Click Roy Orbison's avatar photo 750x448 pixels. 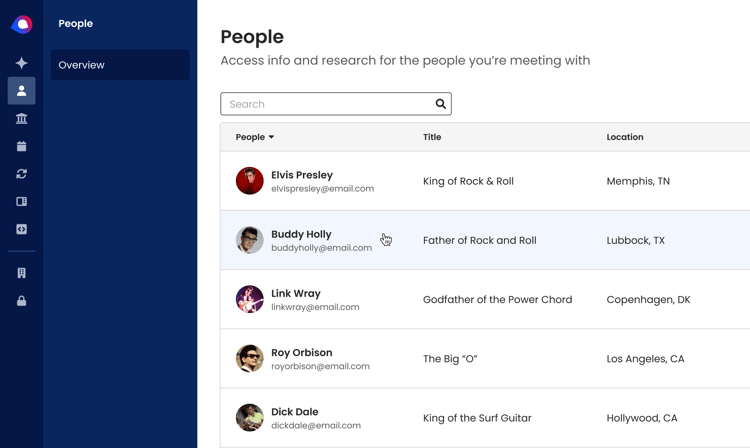pos(250,359)
